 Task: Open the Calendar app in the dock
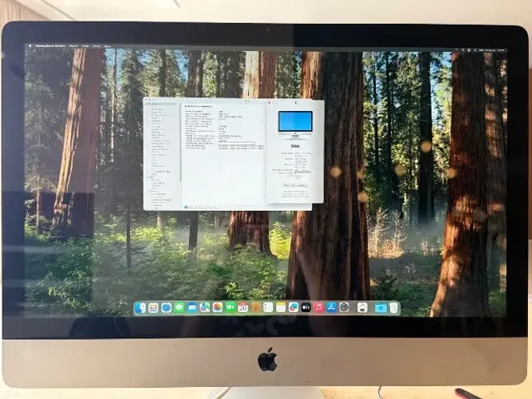pyautogui.click(x=243, y=308)
